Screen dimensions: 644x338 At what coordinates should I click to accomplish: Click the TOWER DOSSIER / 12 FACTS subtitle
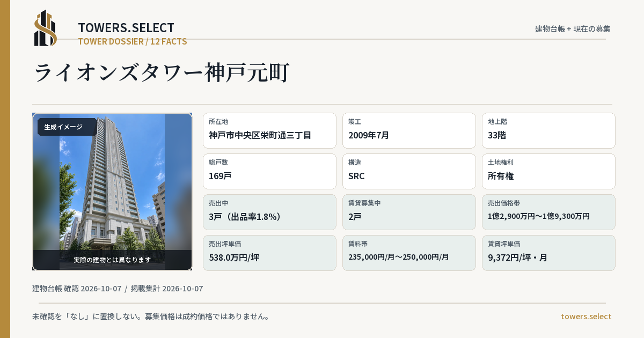[x=133, y=41]
